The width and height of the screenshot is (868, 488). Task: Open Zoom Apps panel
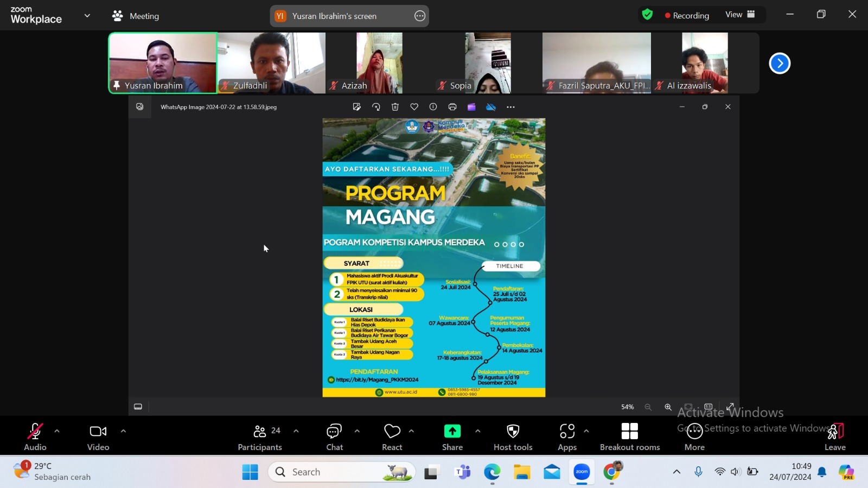click(567, 436)
